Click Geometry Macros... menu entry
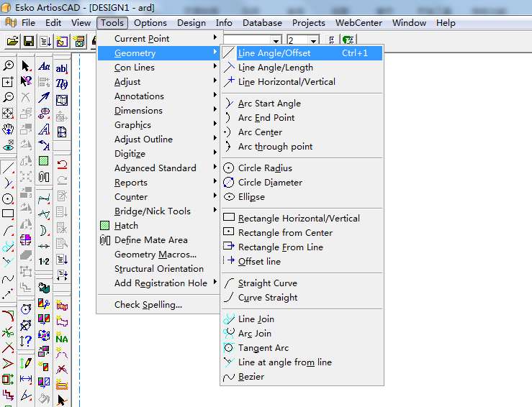This screenshot has height=407, width=532. click(155, 254)
